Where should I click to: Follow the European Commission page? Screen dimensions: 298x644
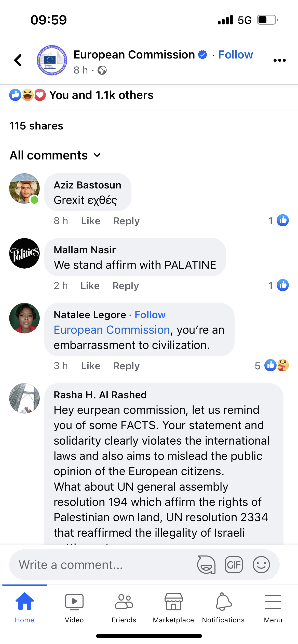236,55
